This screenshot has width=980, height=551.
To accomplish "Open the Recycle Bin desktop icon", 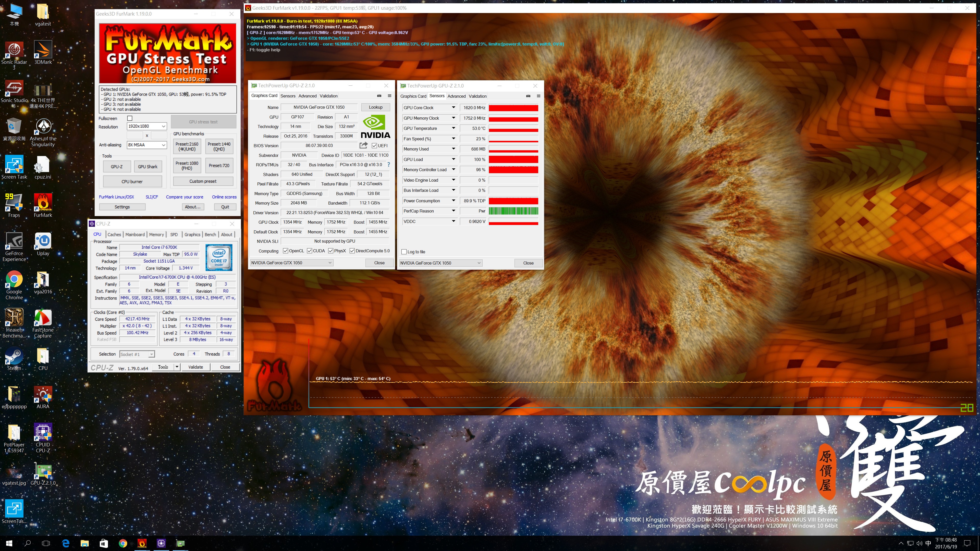I will [14, 129].
